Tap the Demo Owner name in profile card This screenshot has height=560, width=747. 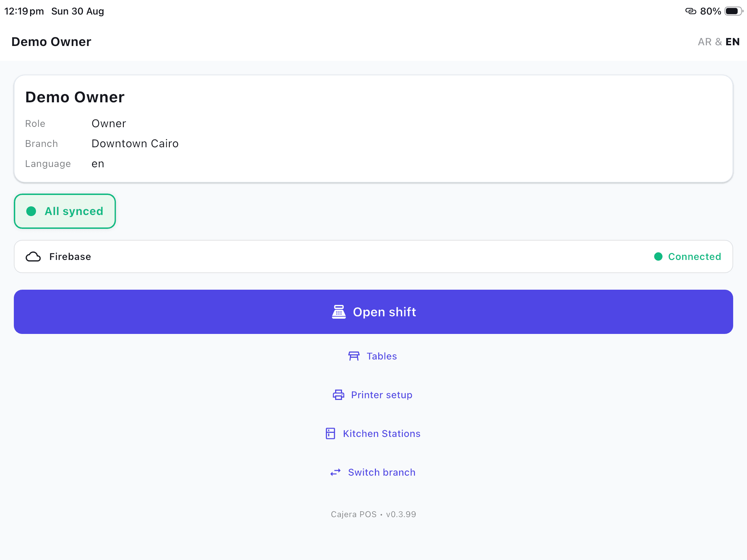pyautogui.click(x=75, y=97)
